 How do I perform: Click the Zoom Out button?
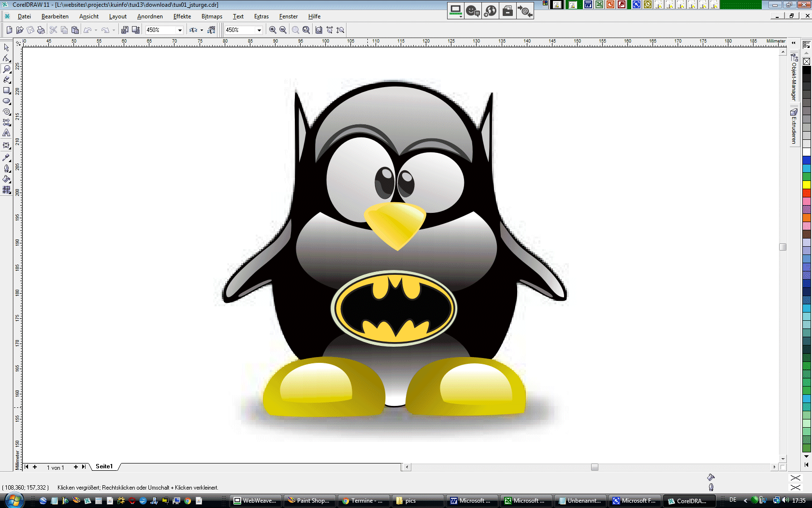[x=283, y=30]
